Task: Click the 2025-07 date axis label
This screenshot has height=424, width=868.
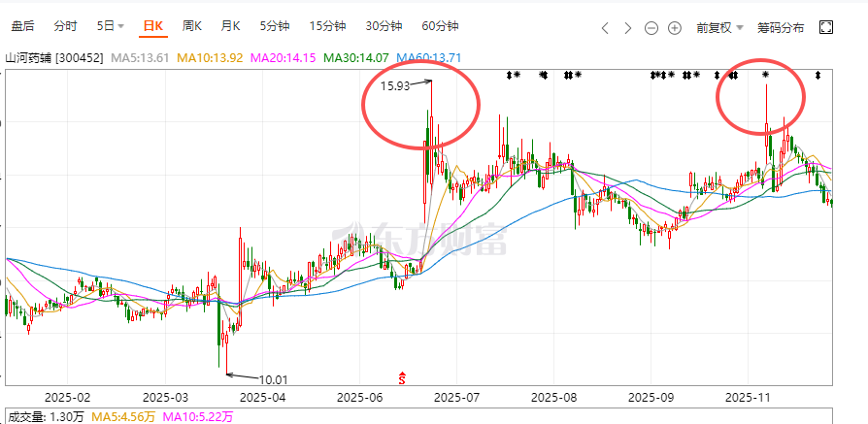Action: click(x=456, y=398)
